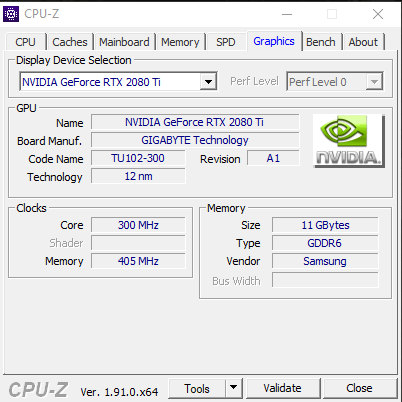Switch to the Bench tab

321,42
